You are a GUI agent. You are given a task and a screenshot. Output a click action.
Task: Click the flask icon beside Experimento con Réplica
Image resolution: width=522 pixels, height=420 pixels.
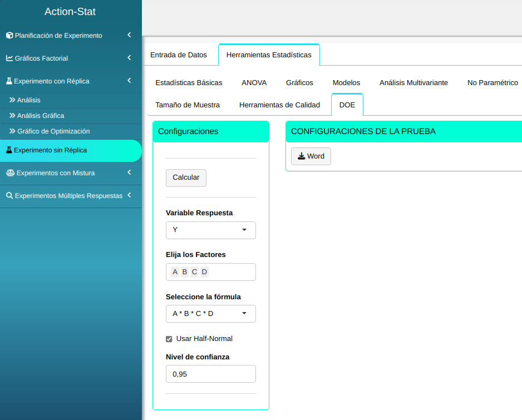click(x=9, y=81)
